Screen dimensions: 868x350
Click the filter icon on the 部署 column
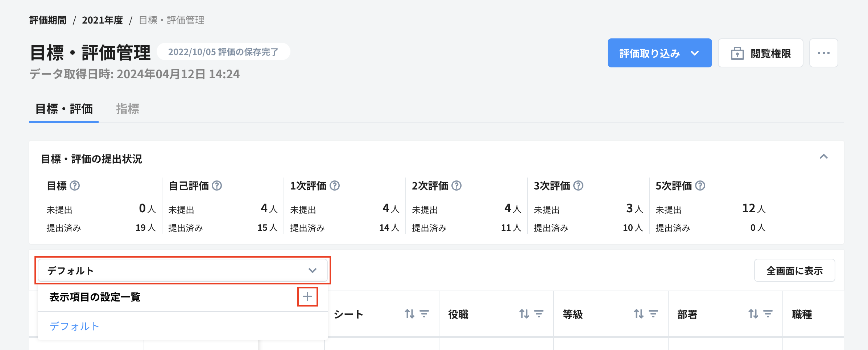(x=767, y=314)
